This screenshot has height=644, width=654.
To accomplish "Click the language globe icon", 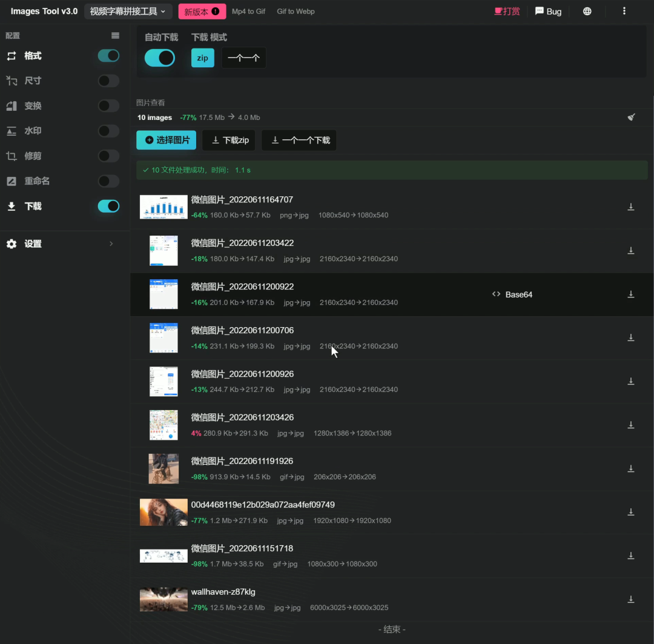I will pos(587,11).
